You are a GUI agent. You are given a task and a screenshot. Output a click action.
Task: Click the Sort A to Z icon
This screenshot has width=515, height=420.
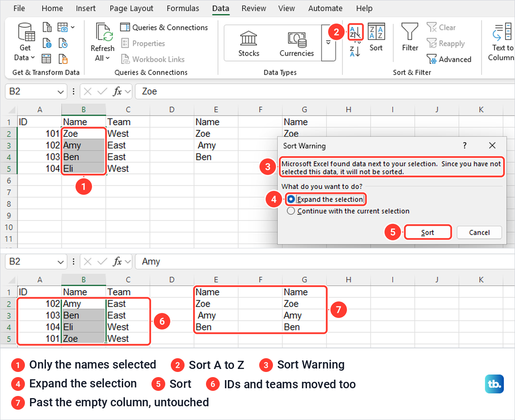(x=355, y=32)
